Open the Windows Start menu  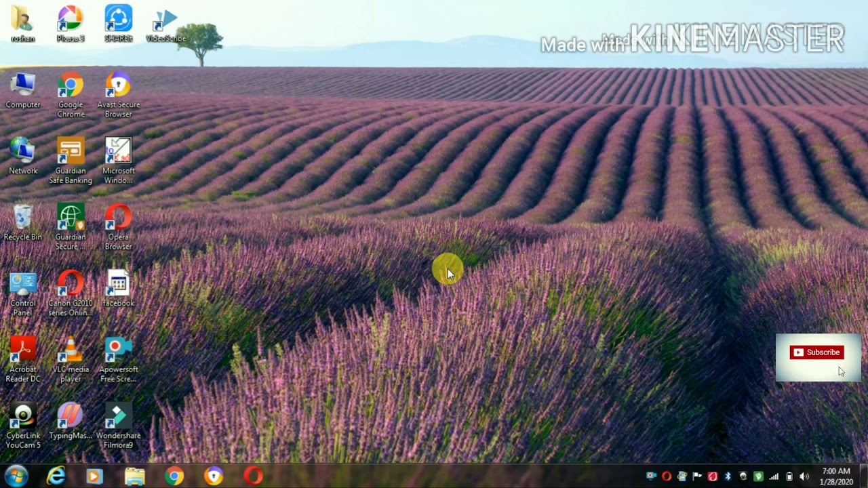click(16, 476)
